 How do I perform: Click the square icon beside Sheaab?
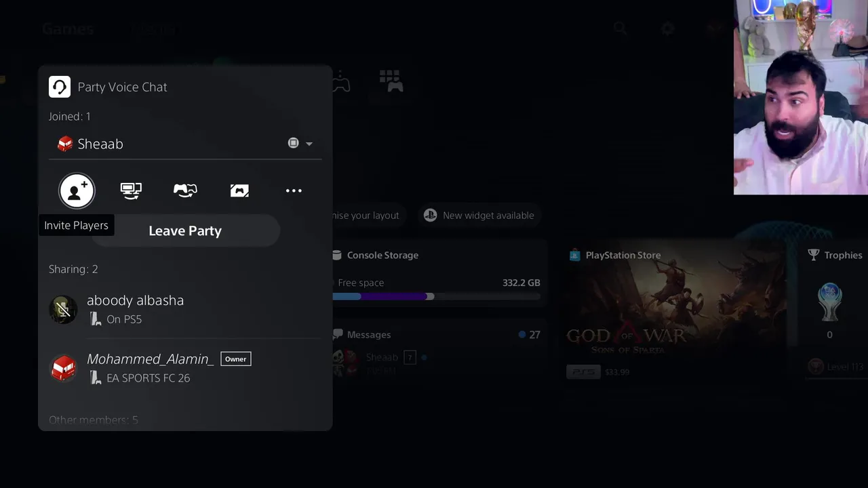pyautogui.click(x=293, y=143)
